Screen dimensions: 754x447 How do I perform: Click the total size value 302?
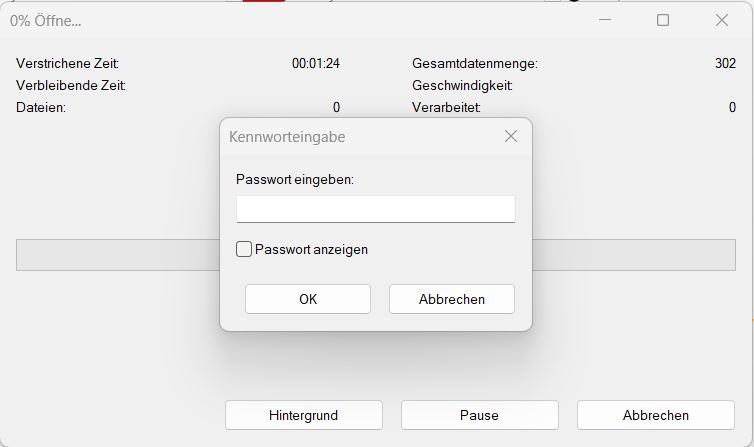click(725, 63)
